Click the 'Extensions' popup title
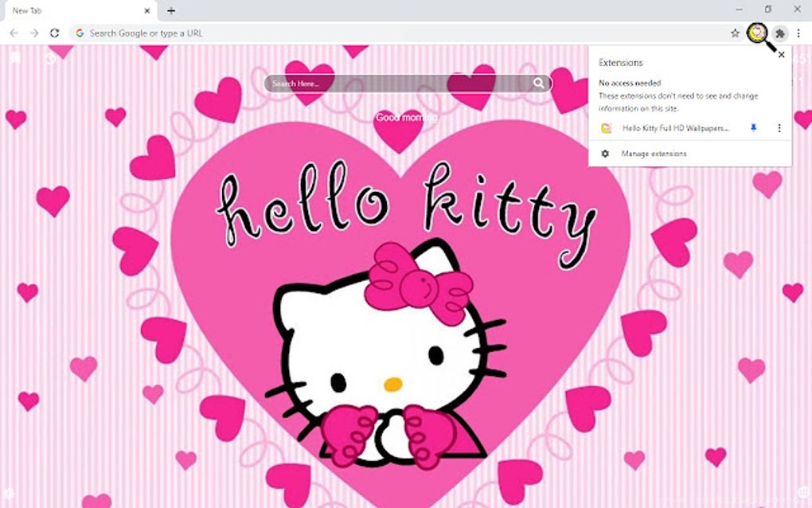 tap(620, 63)
